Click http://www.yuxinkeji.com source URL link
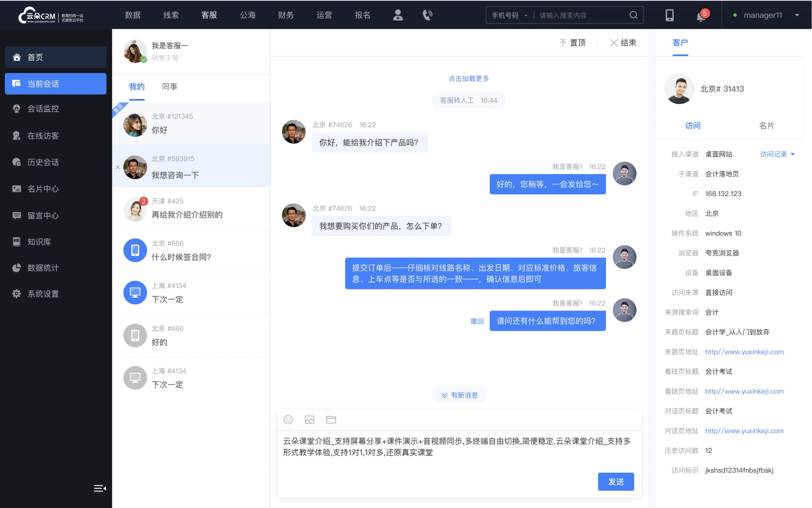 coord(744,351)
